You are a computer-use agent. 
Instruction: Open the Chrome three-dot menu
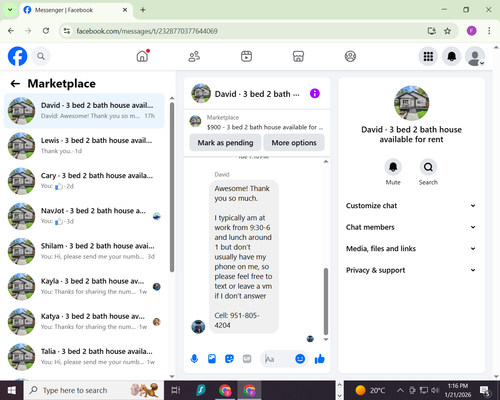[489, 31]
